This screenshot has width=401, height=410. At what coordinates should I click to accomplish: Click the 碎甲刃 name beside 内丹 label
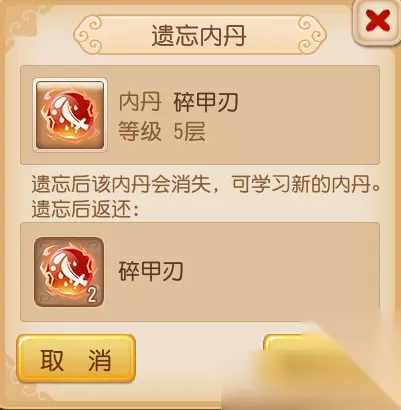point(206,102)
